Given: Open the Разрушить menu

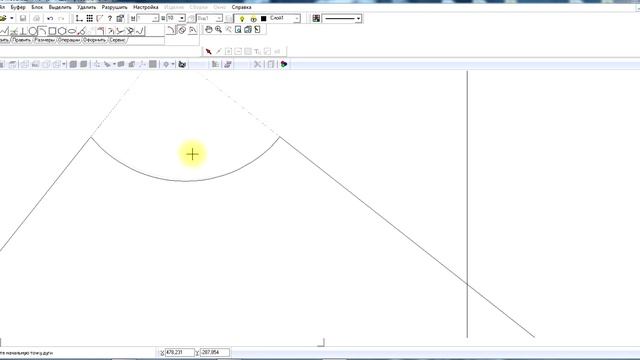Looking at the screenshot, I should click(115, 7).
